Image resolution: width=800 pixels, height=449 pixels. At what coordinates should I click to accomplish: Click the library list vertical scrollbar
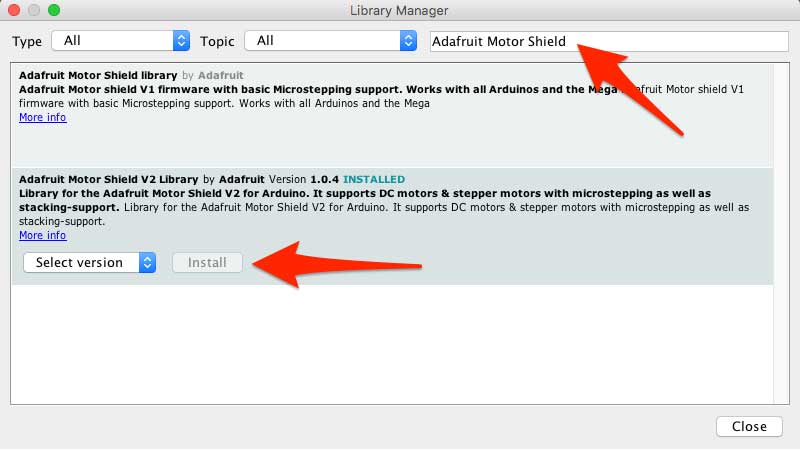780,230
